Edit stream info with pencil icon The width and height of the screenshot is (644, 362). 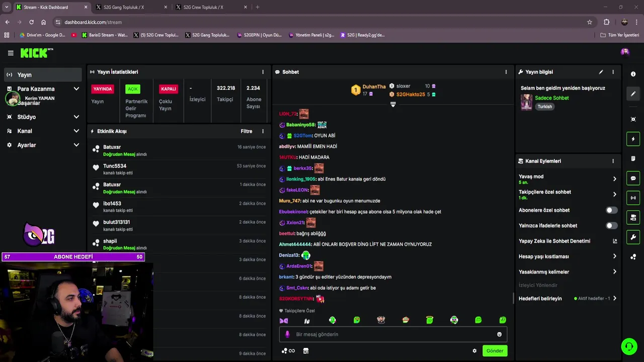(601, 72)
